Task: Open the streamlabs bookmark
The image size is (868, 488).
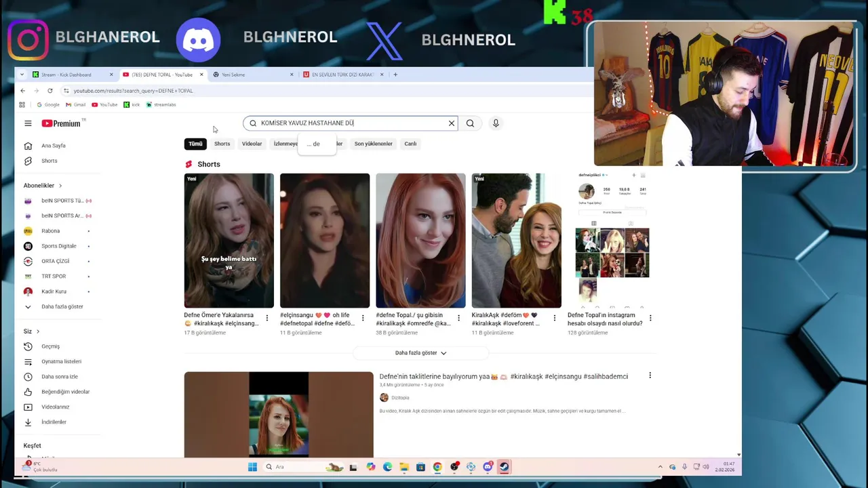Action: 161,104
